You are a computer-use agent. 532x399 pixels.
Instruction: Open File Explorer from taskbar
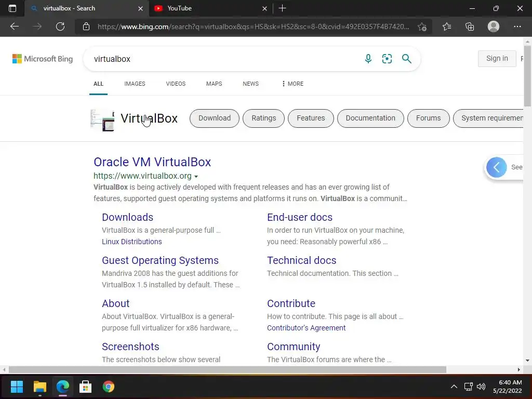coord(39,387)
